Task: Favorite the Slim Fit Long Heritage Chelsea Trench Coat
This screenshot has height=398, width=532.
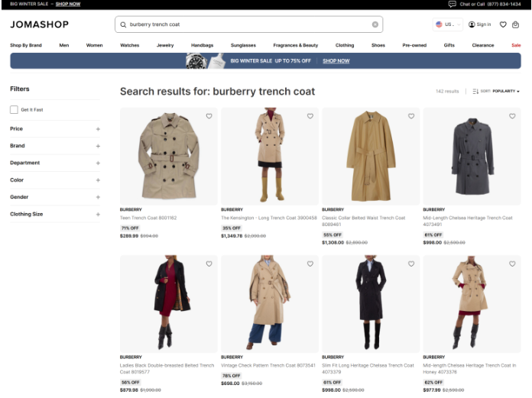Action: pos(411,264)
